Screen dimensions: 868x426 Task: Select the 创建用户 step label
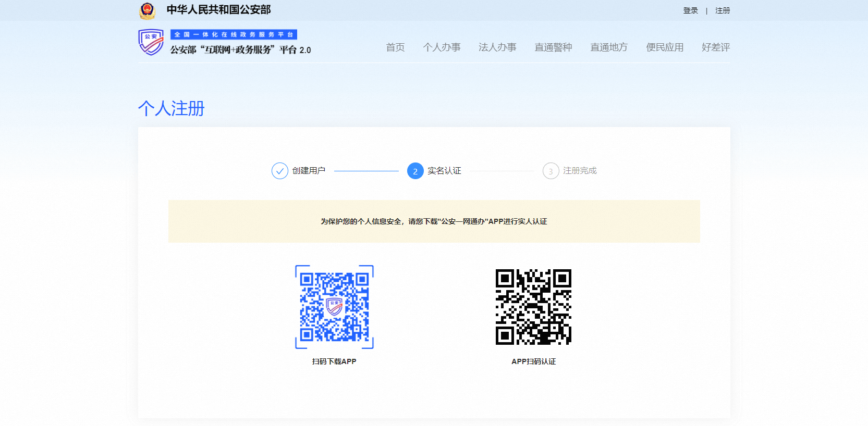(309, 171)
